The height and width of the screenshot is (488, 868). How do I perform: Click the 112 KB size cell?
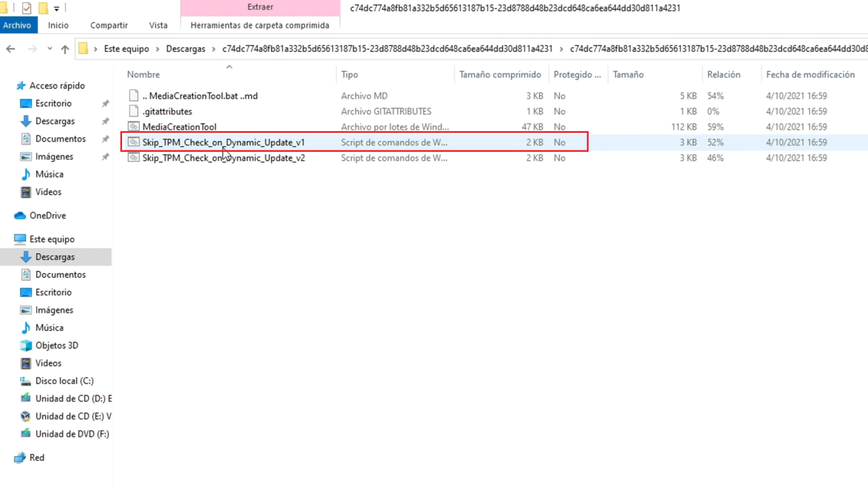[684, 127]
